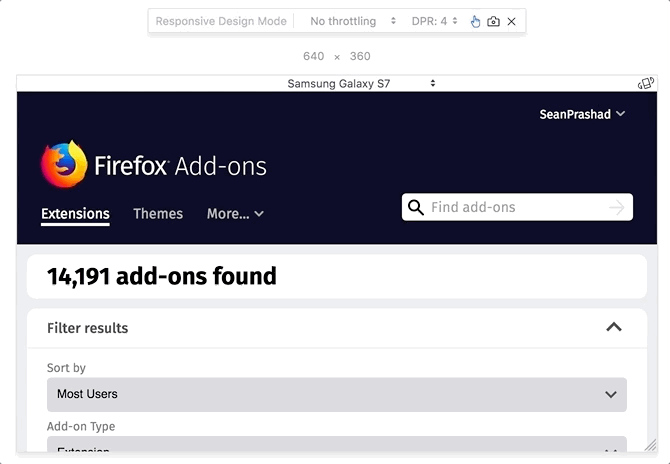Click the 'Sort by' label

pos(66,368)
